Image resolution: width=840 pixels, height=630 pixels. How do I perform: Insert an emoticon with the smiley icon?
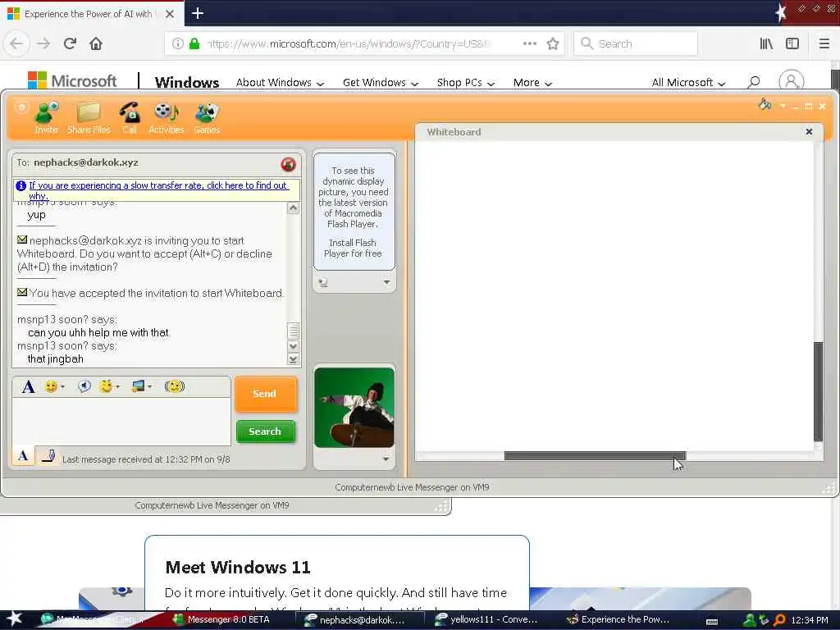pos(51,386)
